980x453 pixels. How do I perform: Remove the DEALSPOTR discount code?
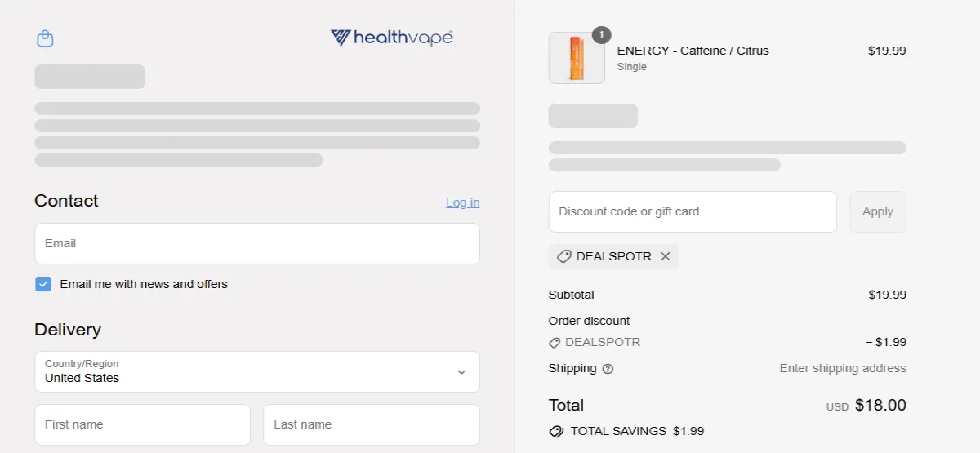(665, 256)
